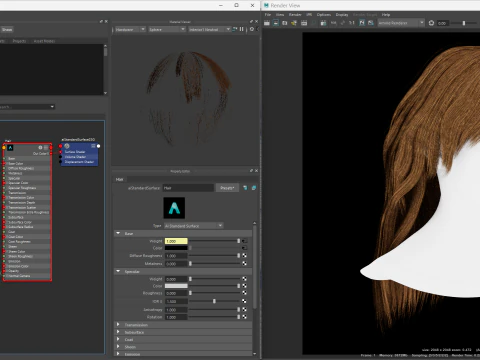Click the Redo Previous Render icon in Render View
Viewport: 480px width, 360px height.
coord(267,23)
